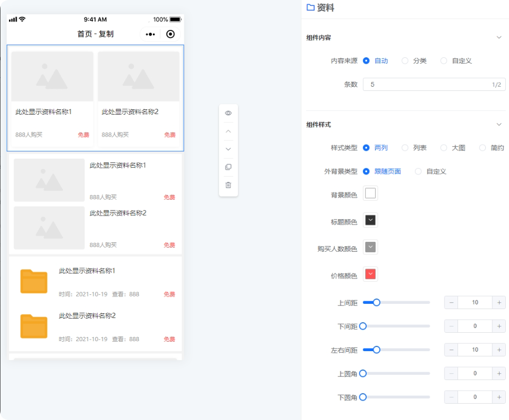Image resolution: width=509 pixels, height=420 pixels.
Task: Decrease 上圆角 with the minus button
Action: click(451, 374)
